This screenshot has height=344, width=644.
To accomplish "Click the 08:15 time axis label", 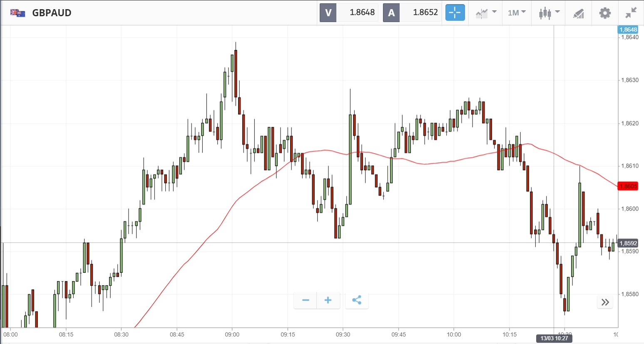I will (x=66, y=334).
